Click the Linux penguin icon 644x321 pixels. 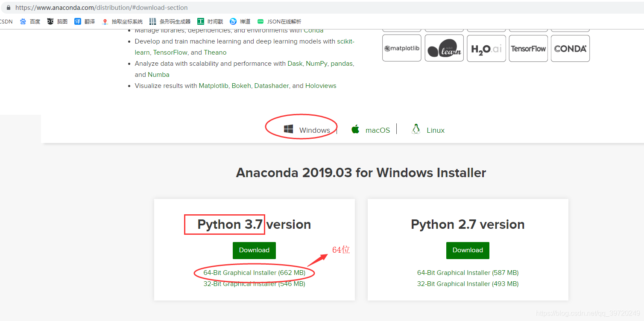pyautogui.click(x=416, y=129)
